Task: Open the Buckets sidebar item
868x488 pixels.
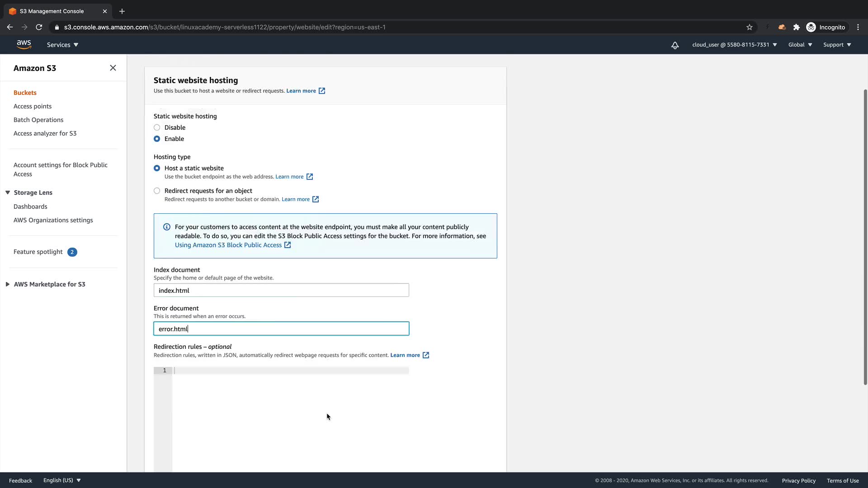Action: pyautogui.click(x=25, y=93)
